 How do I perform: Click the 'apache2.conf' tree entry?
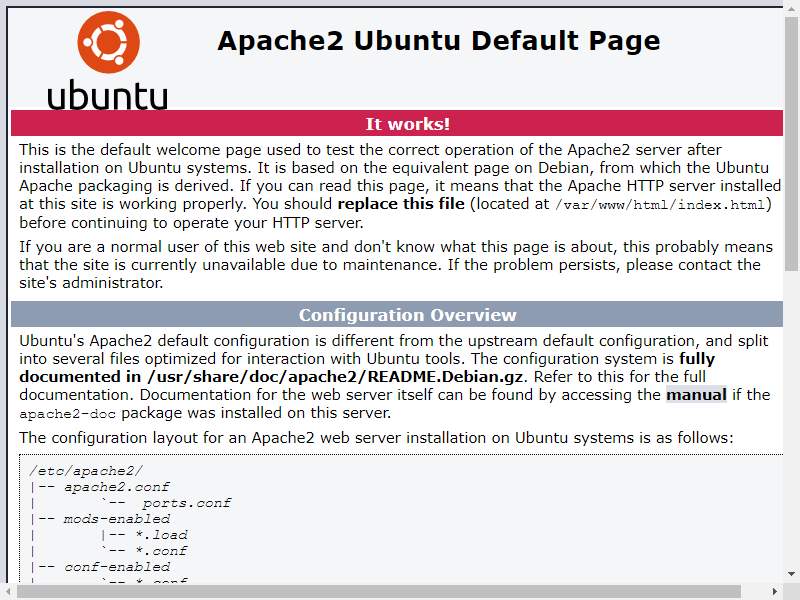click(x=116, y=487)
